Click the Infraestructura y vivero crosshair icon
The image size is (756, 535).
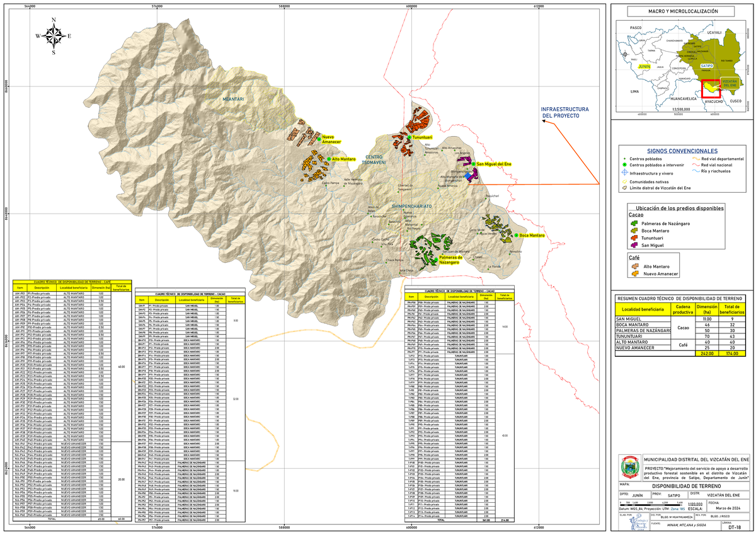pos(624,172)
